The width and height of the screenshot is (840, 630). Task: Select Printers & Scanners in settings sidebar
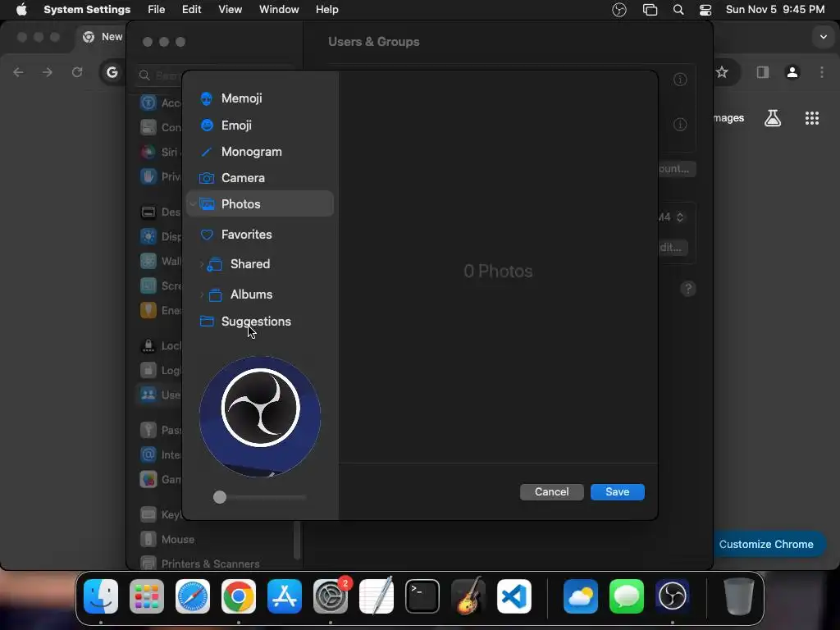[x=214, y=564]
